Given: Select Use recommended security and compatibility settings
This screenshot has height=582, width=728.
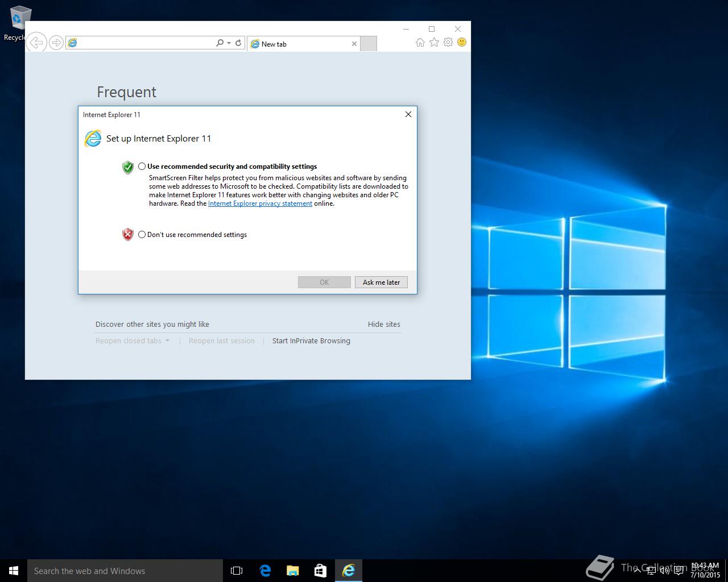Looking at the screenshot, I should click(227, 167).
